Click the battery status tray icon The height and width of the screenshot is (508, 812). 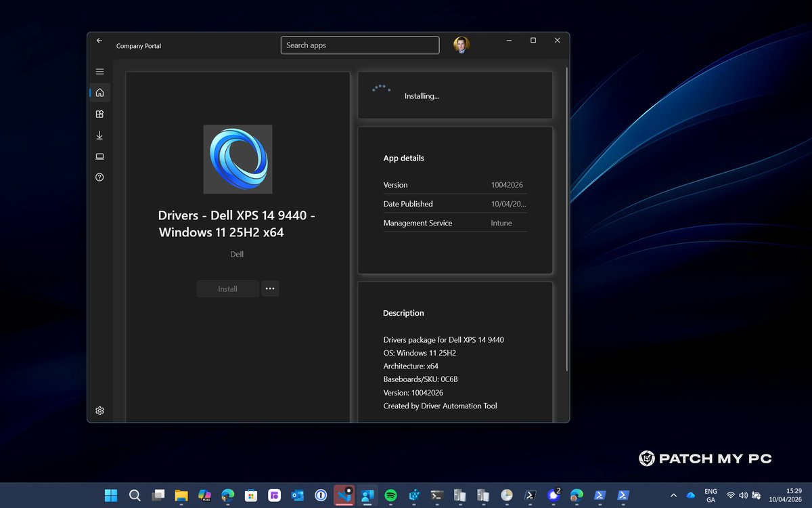(757, 496)
